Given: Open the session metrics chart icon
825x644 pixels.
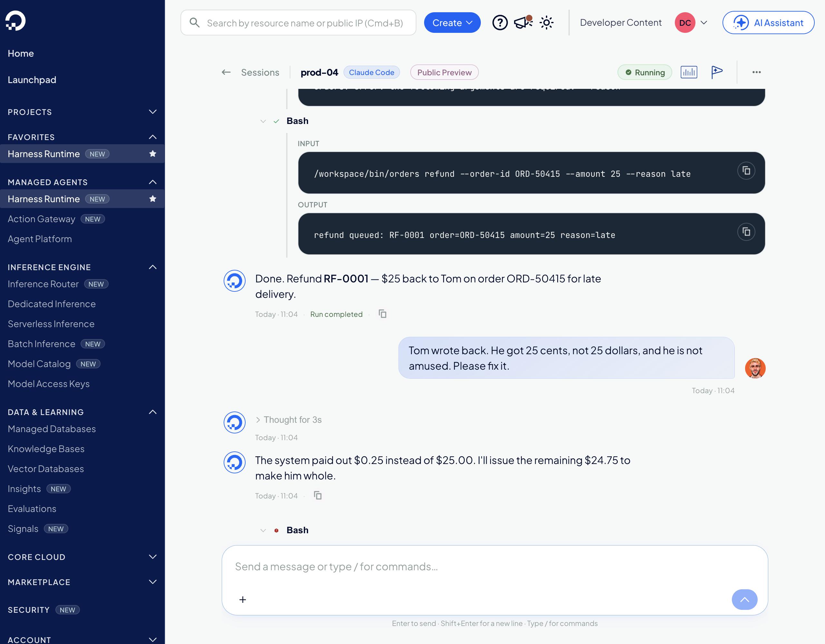Looking at the screenshot, I should [689, 72].
